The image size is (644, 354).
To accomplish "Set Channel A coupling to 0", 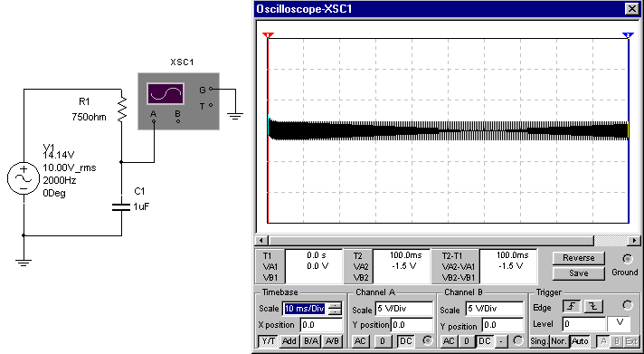I will click(x=383, y=340).
